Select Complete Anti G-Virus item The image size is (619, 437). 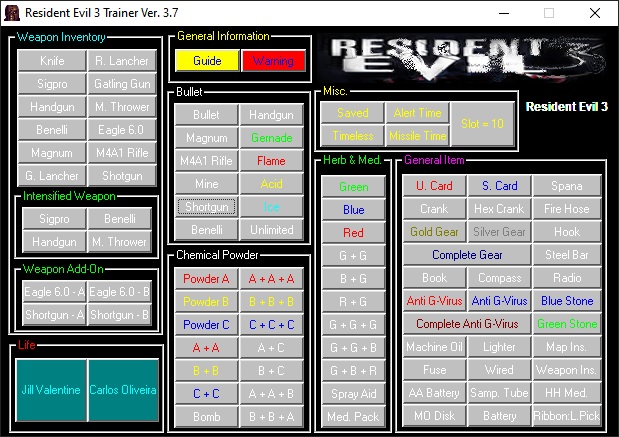pyautogui.click(x=467, y=324)
